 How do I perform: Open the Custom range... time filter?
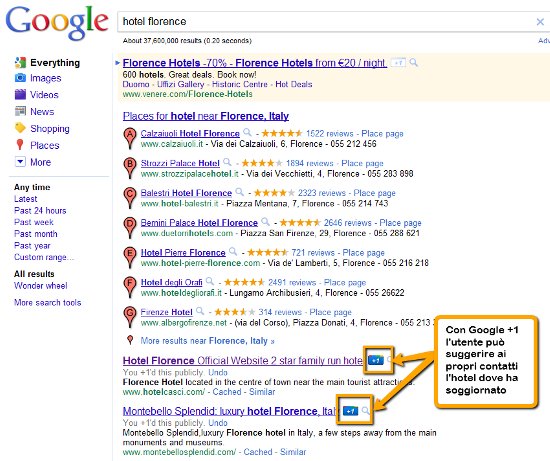tap(44, 257)
